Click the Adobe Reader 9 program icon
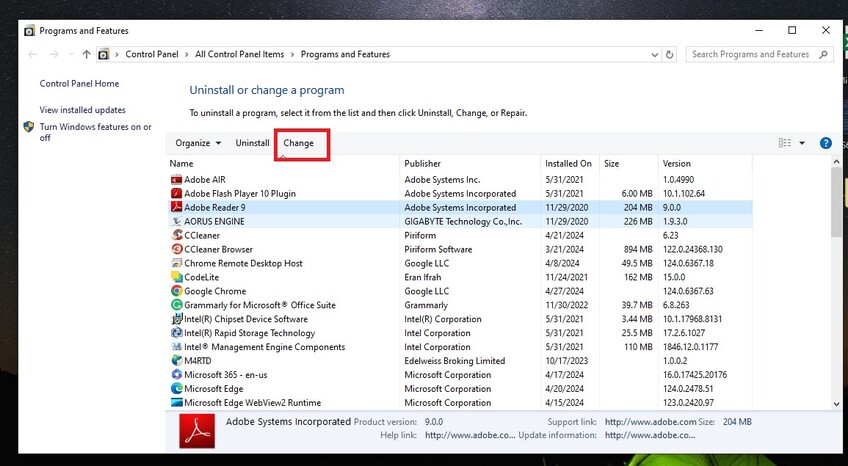The width and height of the screenshot is (848, 466). coord(177,207)
